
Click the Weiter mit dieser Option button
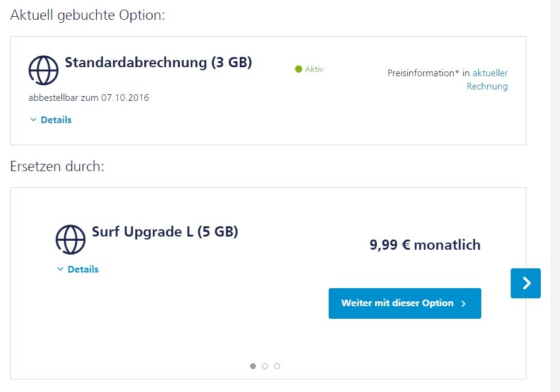pos(404,303)
